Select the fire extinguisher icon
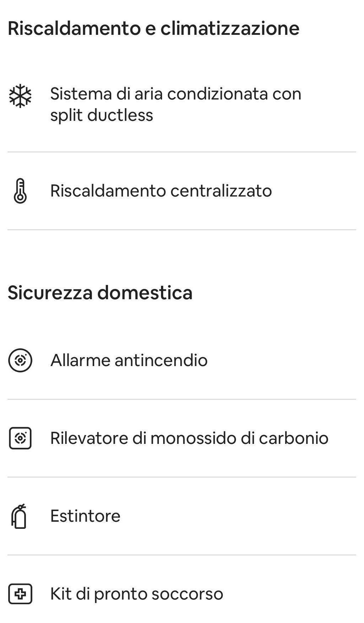Screen dimensions: 364x623 pyautogui.click(x=20, y=516)
